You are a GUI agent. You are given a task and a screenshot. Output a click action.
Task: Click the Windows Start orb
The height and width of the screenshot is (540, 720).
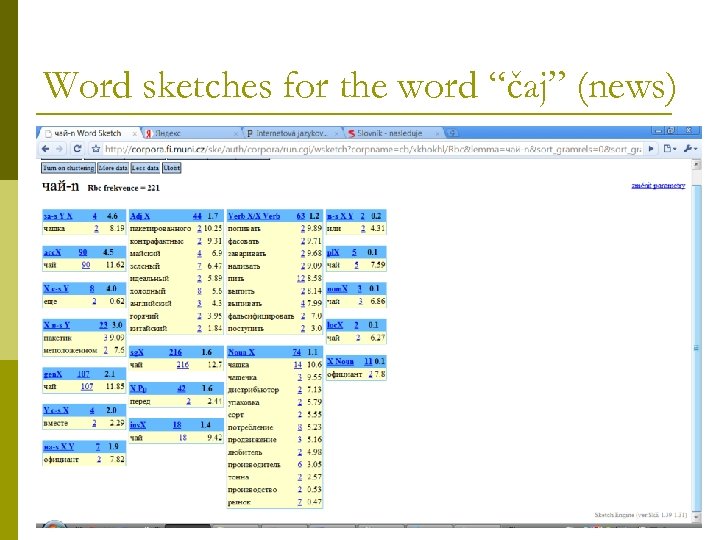point(54,525)
